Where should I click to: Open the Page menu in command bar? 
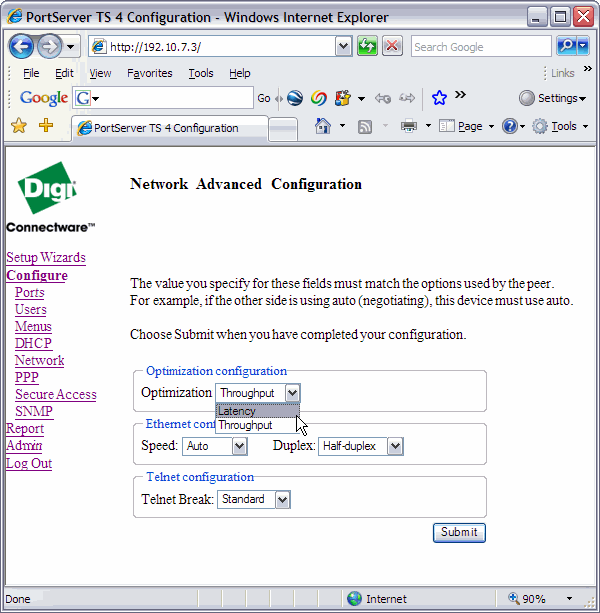(x=466, y=126)
